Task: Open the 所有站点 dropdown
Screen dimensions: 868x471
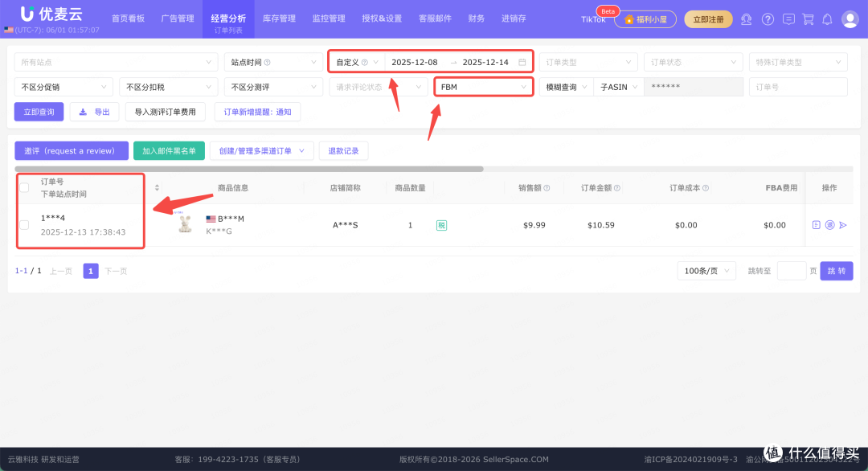Action: [x=116, y=62]
